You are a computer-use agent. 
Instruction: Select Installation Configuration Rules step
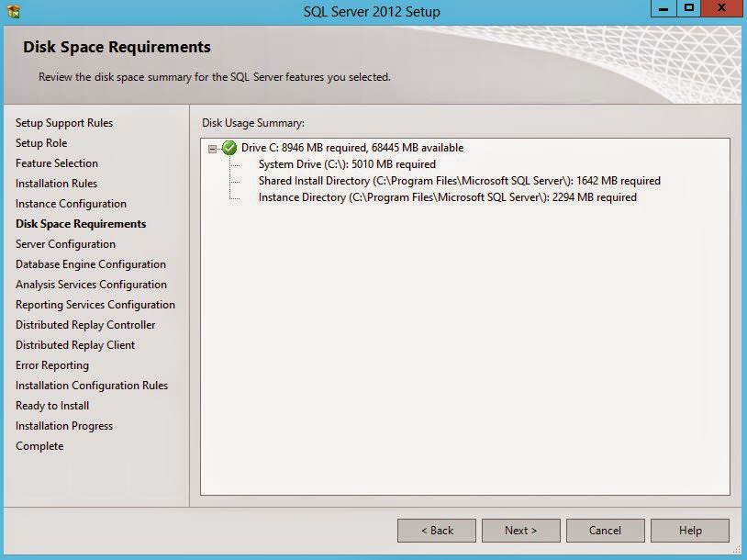[x=92, y=386]
